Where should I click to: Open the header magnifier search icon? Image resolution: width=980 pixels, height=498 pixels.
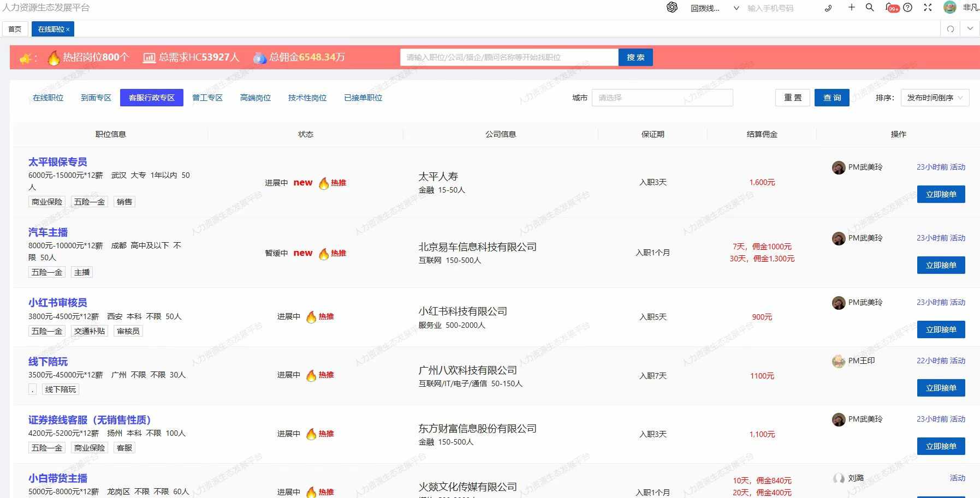[870, 7]
